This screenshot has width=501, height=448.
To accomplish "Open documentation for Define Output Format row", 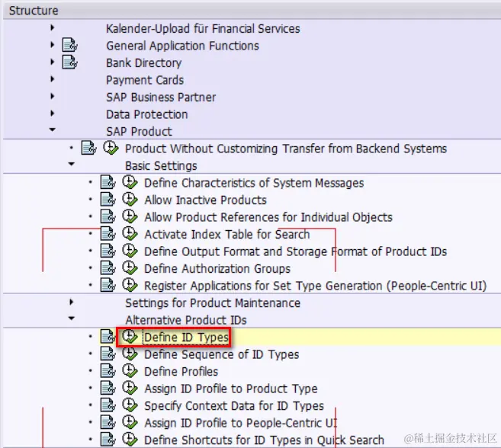I will [108, 251].
